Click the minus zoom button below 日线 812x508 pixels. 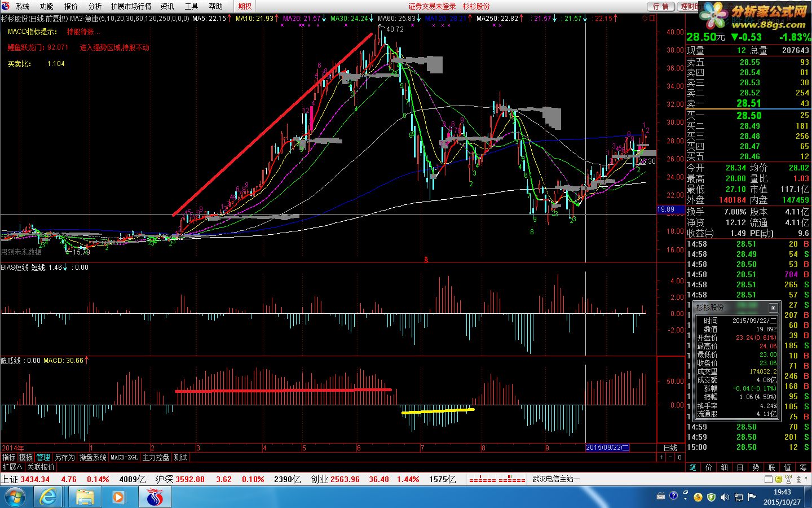point(670,457)
